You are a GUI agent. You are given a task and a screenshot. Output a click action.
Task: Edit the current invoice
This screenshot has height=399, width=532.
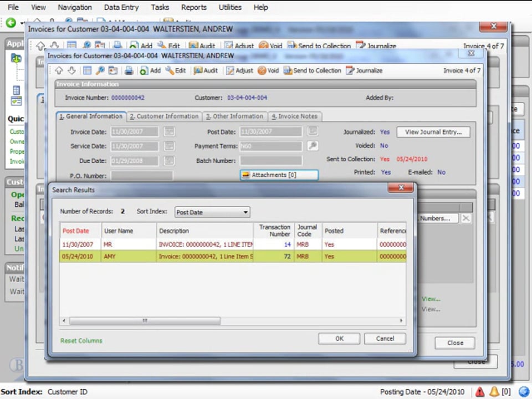[x=176, y=70]
